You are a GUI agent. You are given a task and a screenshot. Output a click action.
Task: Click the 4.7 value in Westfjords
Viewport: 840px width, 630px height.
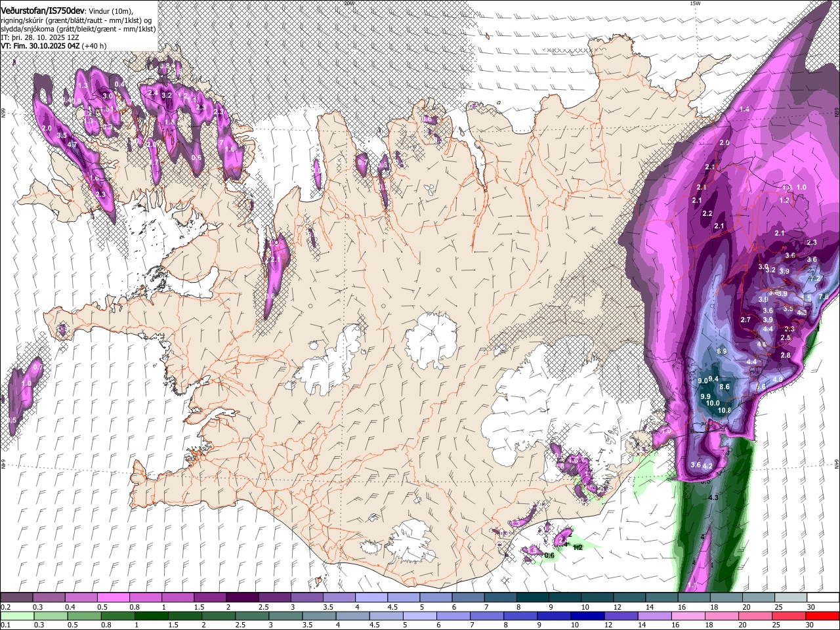click(73, 144)
